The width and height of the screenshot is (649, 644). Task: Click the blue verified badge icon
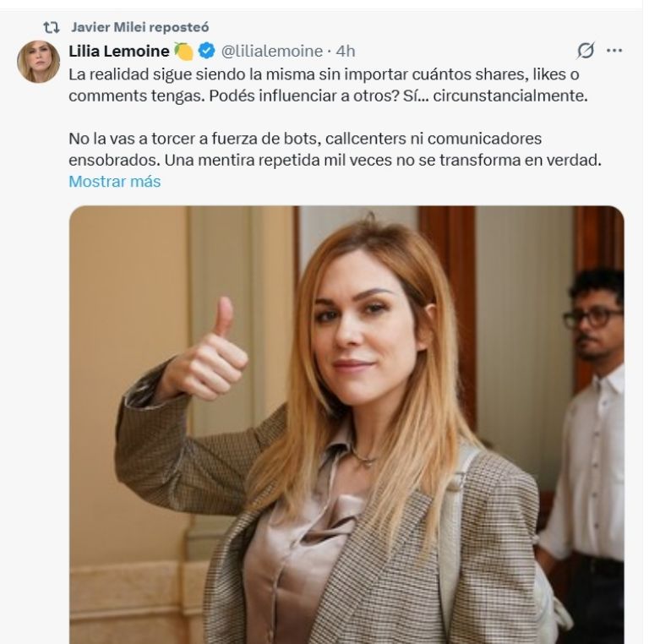(206, 51)
